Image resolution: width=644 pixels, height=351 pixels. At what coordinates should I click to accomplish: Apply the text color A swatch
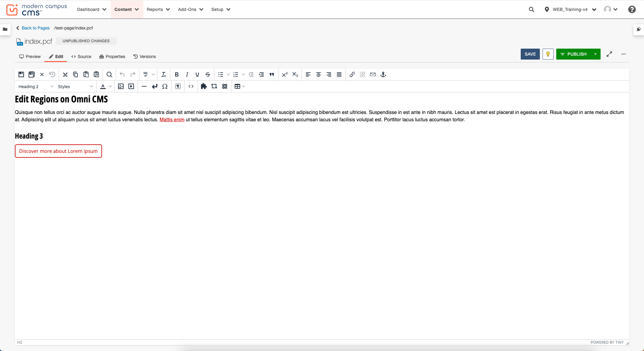click(103, 87)
